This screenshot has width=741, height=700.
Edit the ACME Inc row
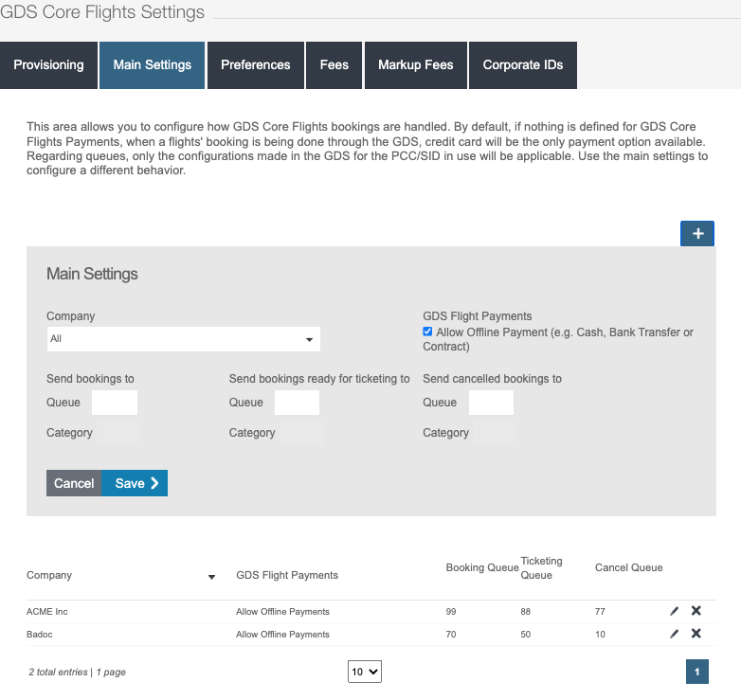[674, 612]
